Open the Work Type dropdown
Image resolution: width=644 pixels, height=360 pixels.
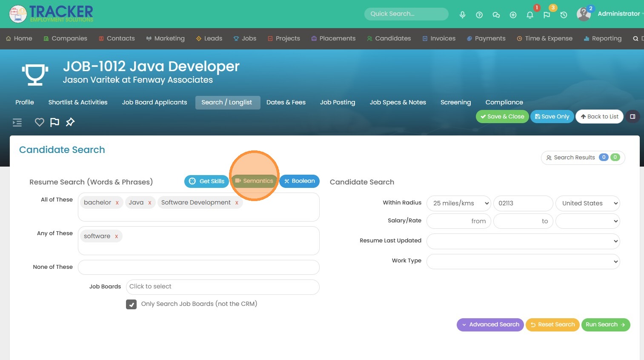[523, 262]
